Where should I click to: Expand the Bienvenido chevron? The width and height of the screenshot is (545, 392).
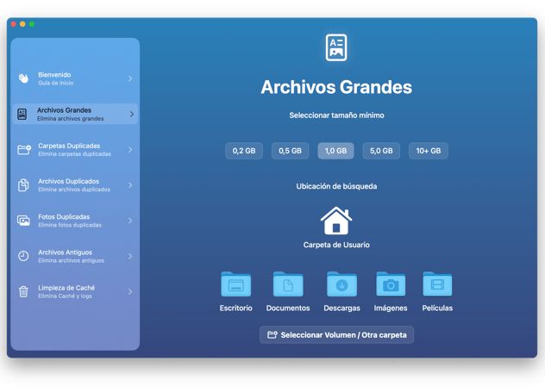130,78
